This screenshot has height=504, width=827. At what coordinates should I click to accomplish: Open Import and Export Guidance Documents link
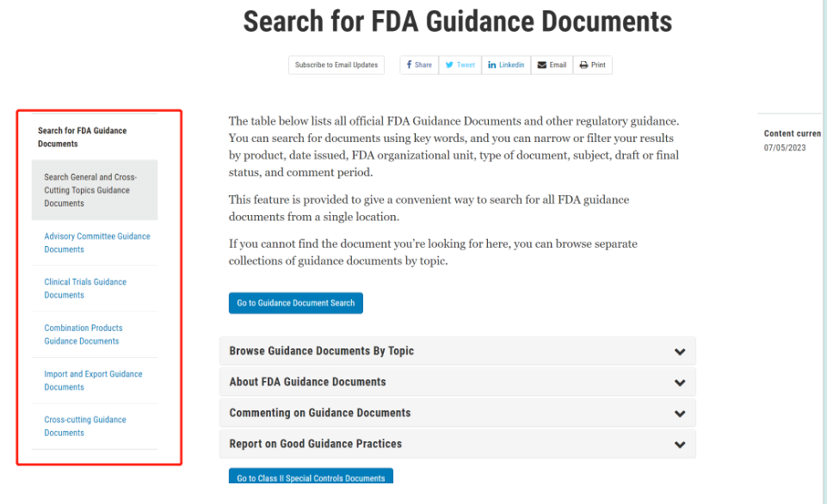coord(93,380)
